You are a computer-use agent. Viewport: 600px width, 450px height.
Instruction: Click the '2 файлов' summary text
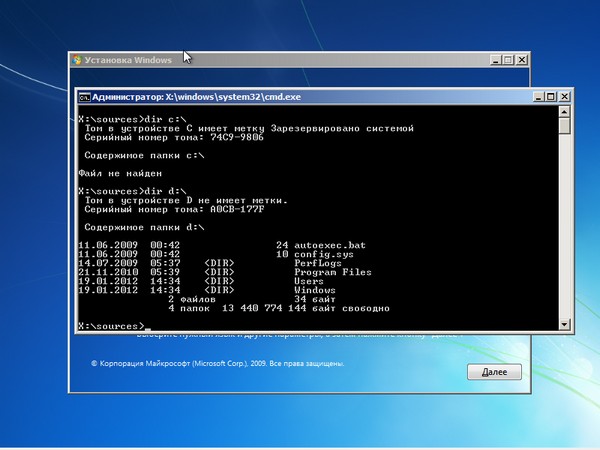tap(192, 299)
